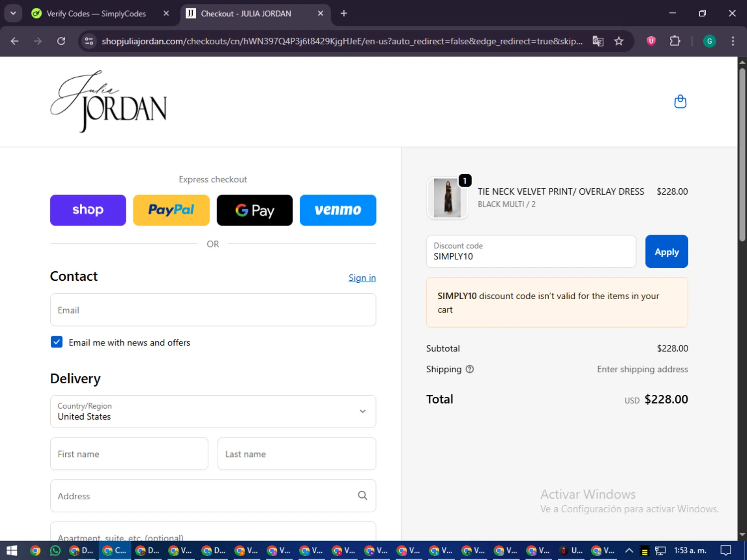Open the tab search dropdown

[x=13, y=13]
